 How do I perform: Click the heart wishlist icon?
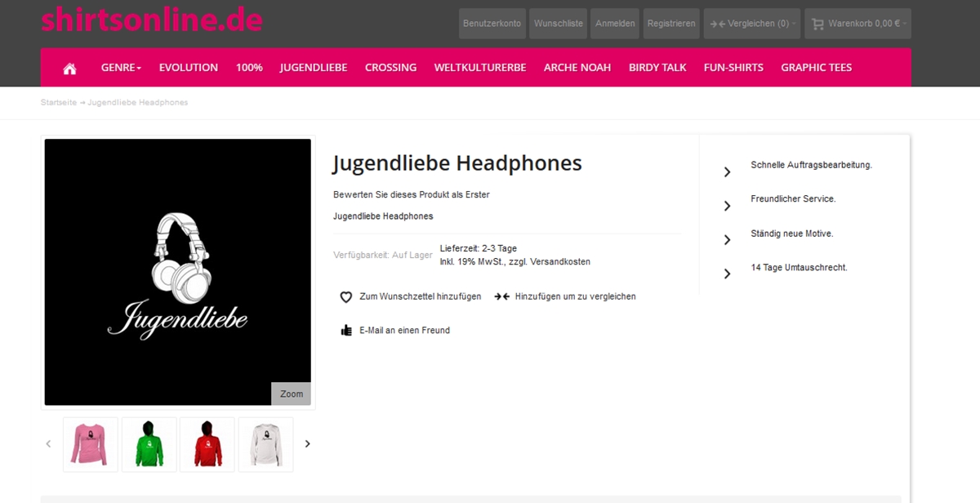tap(346, 297)
